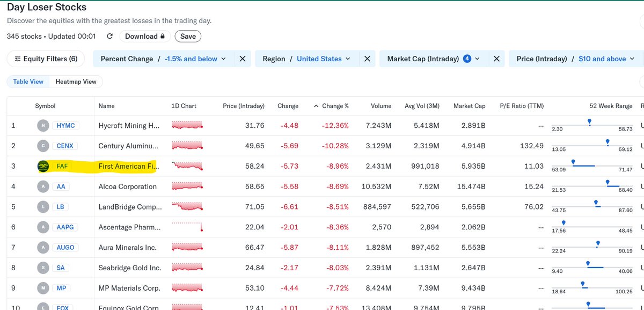Screen dimensions: 644x310
Task: Remove the Market Cap (Intraday) filter
Action: (496, 59)
